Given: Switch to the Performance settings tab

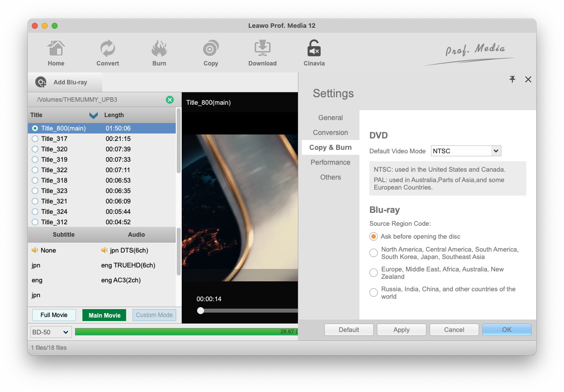Looking at the screenshot, I should [x=330, y=162].
